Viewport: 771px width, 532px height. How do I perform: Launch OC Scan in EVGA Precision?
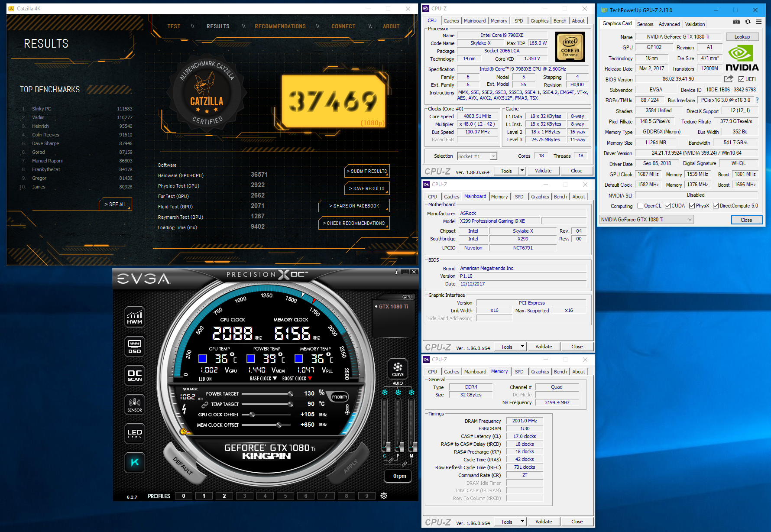point(134,375)
